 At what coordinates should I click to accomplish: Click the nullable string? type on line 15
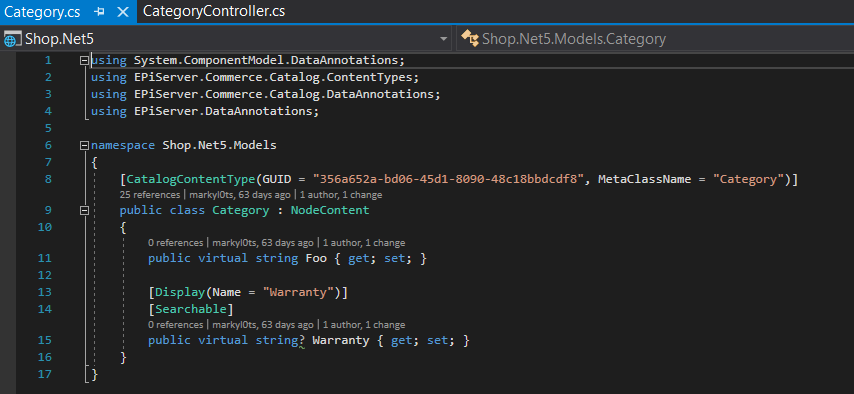280,341
